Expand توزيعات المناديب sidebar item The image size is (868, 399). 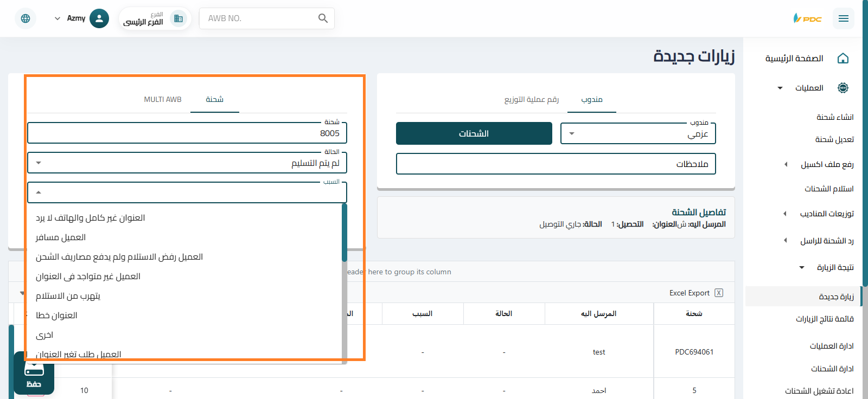(x=826, y=214)
